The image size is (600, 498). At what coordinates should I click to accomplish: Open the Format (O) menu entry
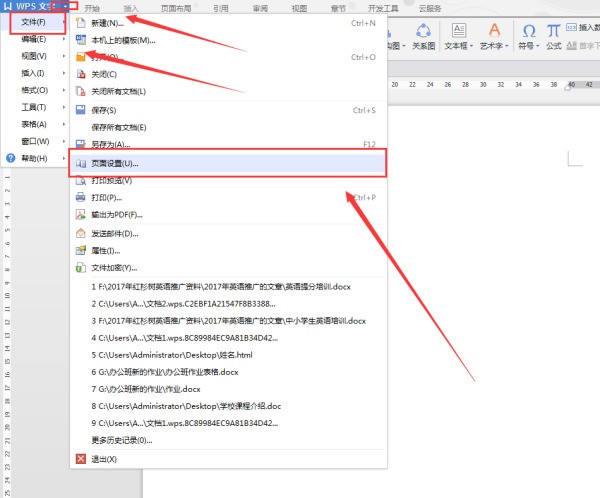tap(34, 90)
